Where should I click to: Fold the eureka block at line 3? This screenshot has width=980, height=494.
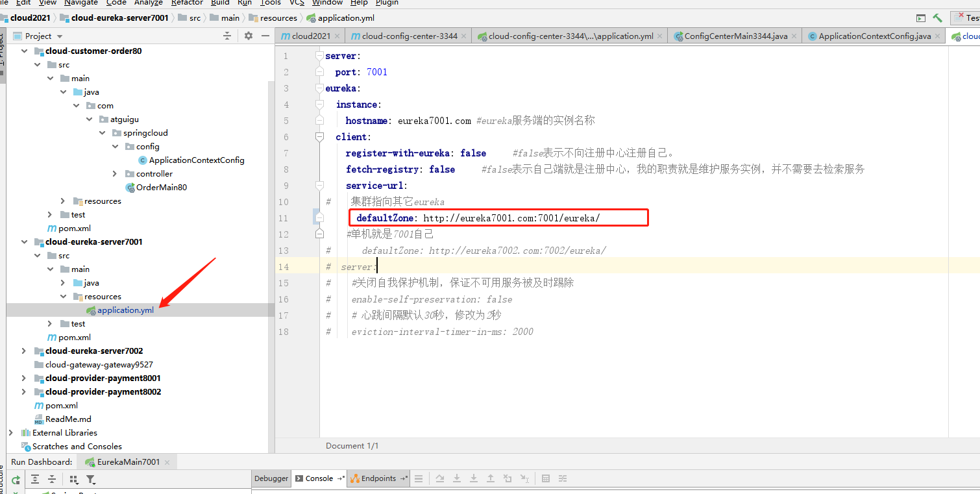pos(319,88)
